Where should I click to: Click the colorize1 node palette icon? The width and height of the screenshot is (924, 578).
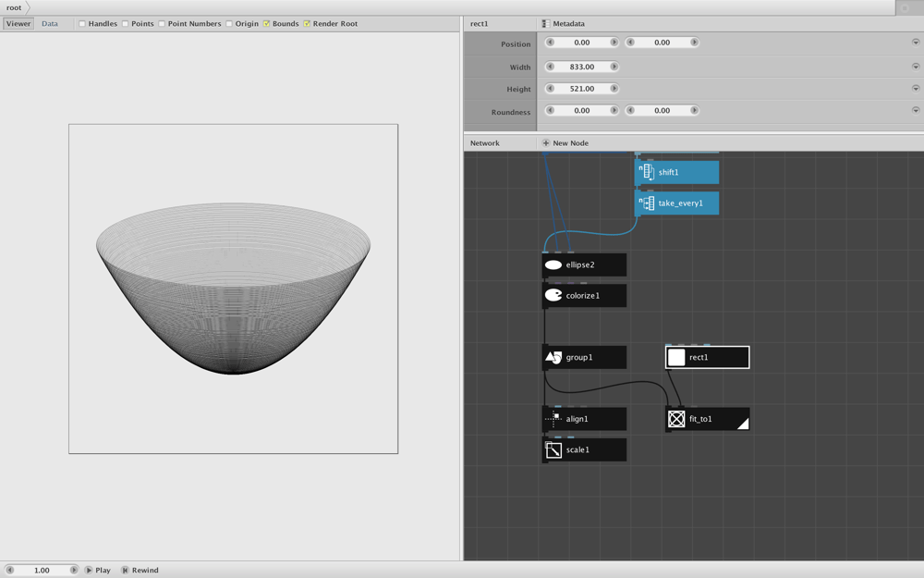(553, 296)
